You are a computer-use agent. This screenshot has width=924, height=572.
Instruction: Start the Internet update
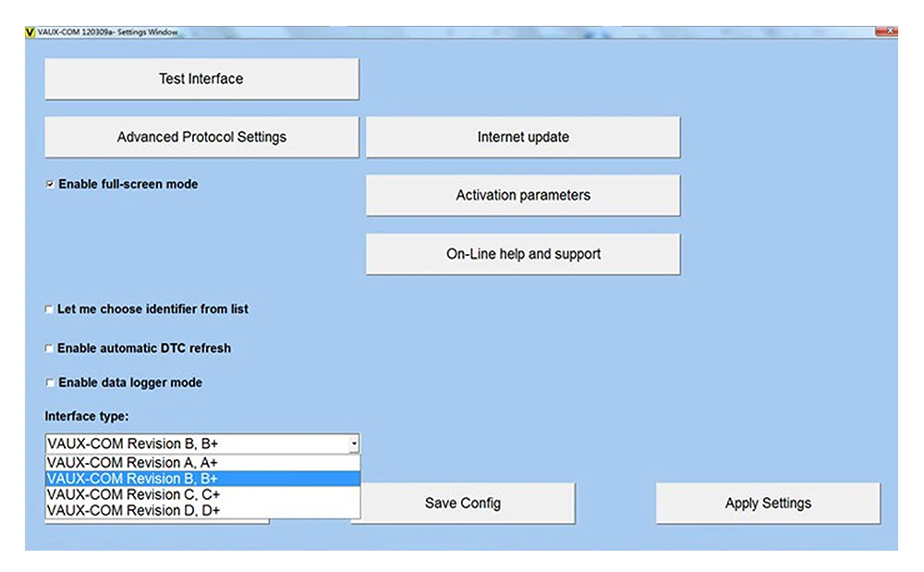[523, 137]
